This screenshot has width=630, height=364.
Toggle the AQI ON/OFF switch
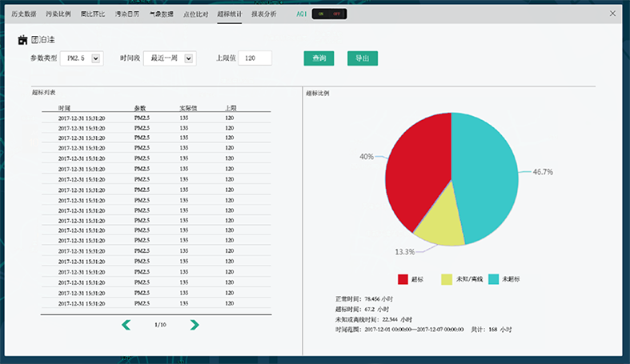pos(329,14)
